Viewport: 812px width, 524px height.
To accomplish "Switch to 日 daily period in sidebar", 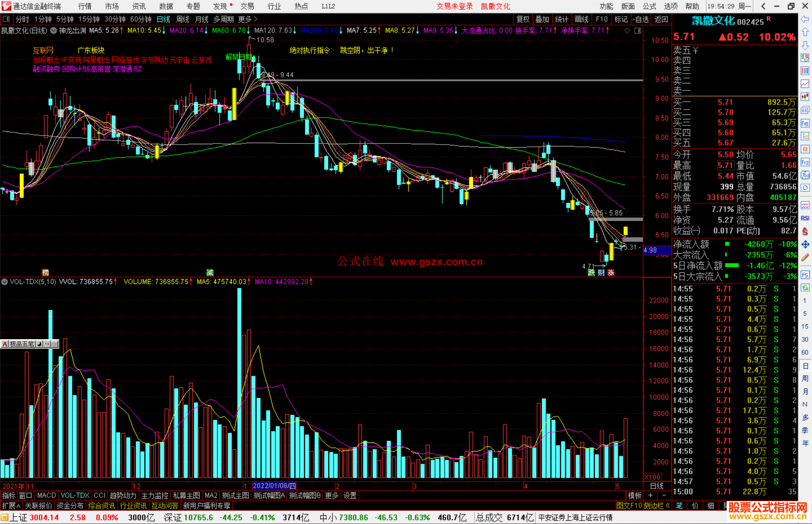I will pos(805,366).
